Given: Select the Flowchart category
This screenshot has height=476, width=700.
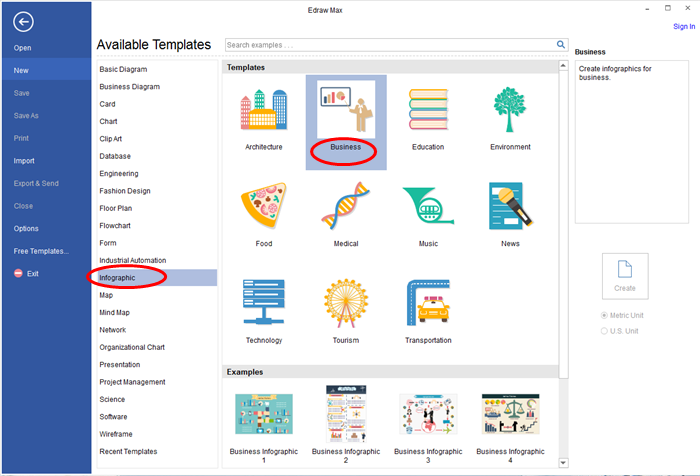Looking at the screenshot, I should coord(115,225).
